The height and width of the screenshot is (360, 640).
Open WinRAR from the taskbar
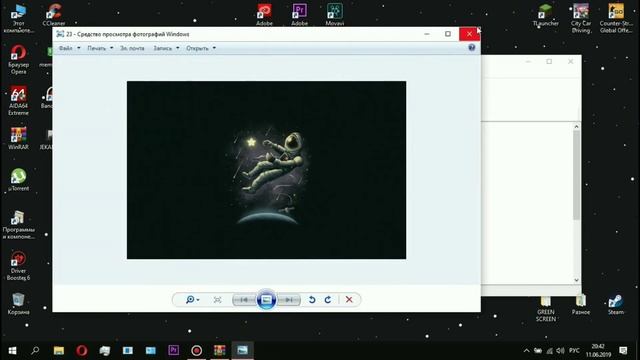point(220,350)
